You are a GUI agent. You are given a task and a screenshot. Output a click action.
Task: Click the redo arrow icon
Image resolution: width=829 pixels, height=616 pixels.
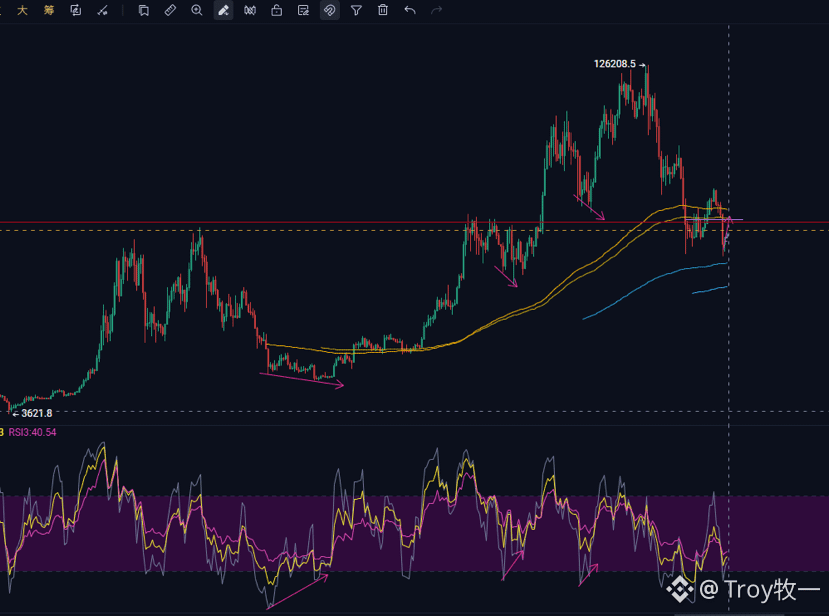[436, 10]
